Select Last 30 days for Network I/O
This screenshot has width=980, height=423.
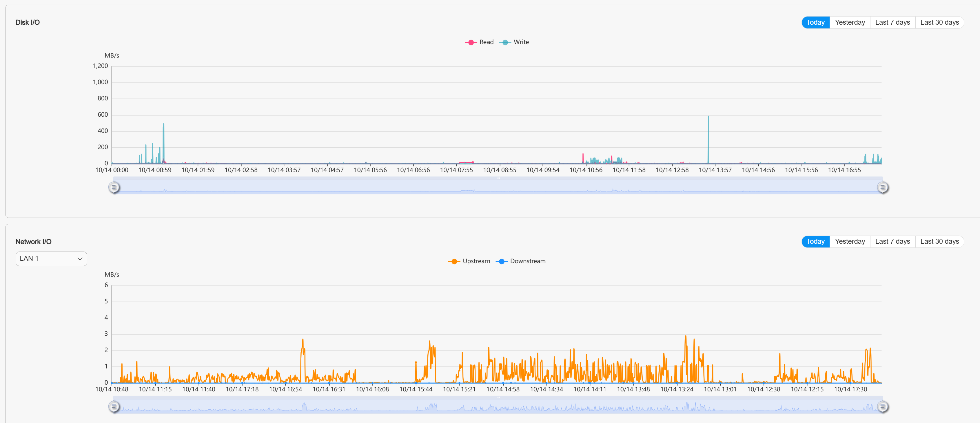pos(939,241)
